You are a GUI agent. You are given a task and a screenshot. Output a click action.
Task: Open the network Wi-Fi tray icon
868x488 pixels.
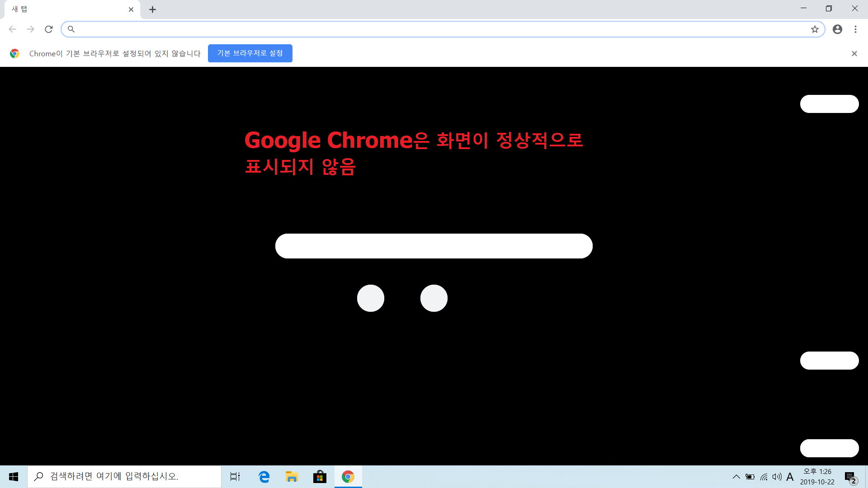(764, 477)
